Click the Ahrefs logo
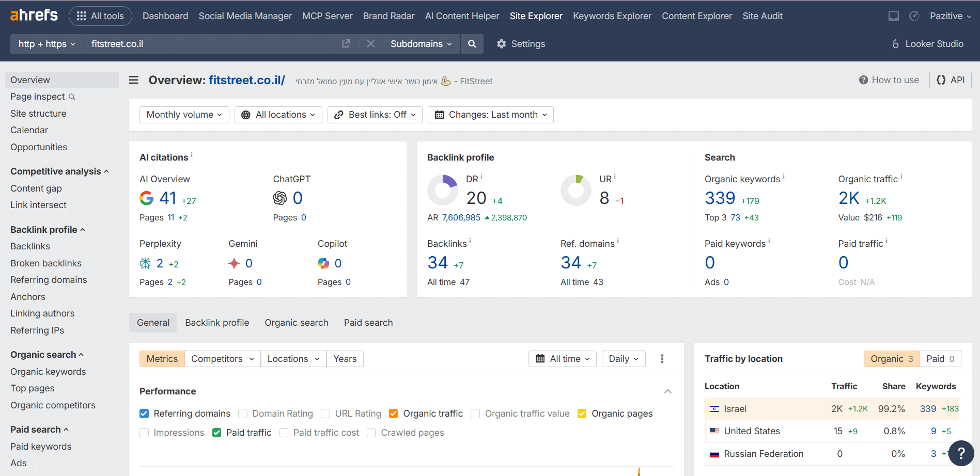 (34, 15)
